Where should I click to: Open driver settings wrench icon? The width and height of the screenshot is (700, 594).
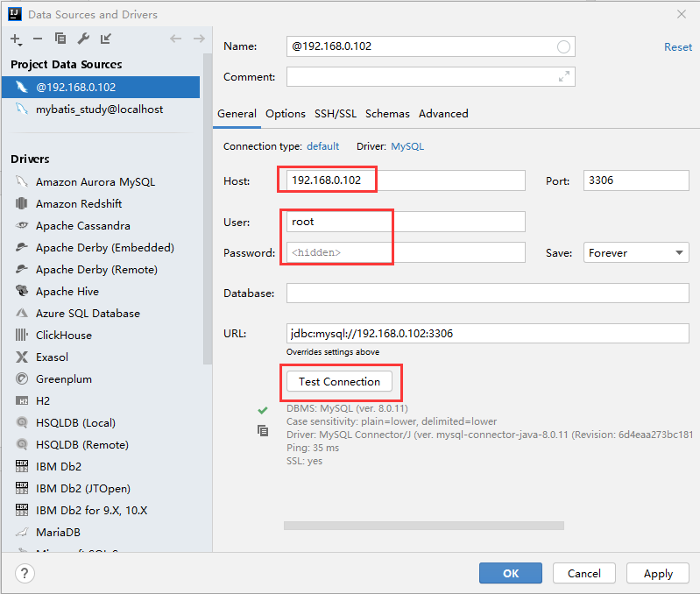pos(83,39)
